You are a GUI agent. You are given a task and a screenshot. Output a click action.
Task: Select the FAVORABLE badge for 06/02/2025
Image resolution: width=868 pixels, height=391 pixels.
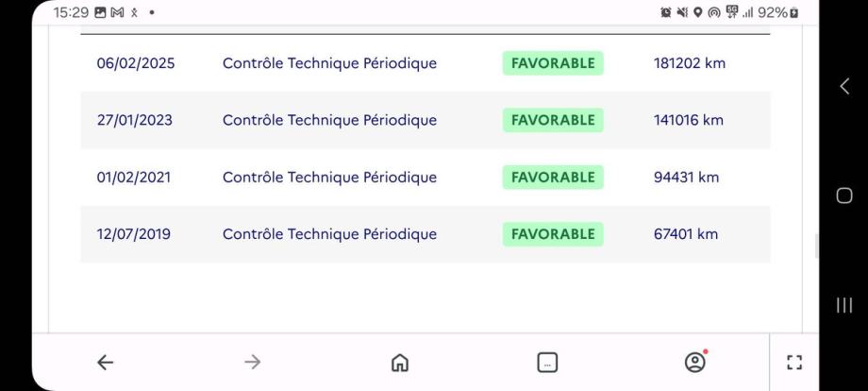coord(553,63)
